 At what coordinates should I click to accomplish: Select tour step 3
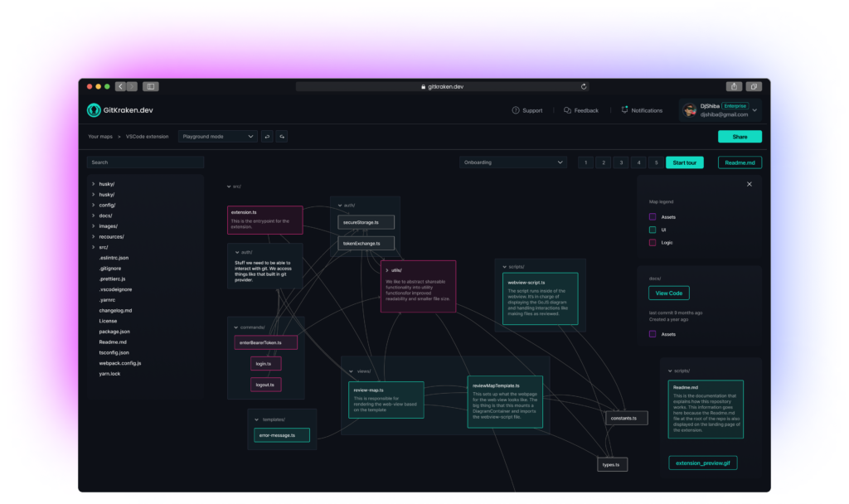coord(621,162)
